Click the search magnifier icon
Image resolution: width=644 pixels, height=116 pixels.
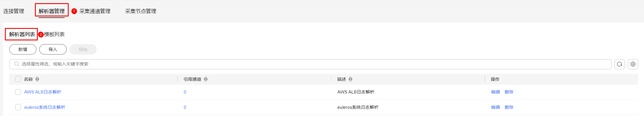(17, 64)
